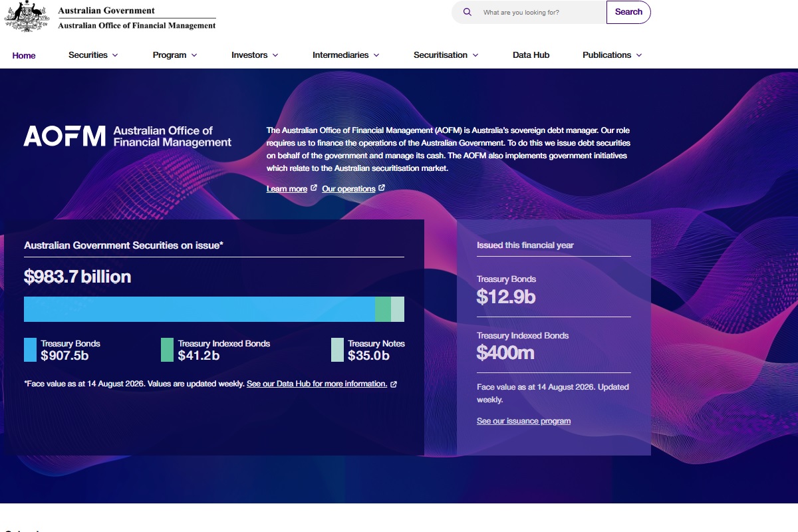Click the pale Treasury Notes legend swatch

pos(337,350)
